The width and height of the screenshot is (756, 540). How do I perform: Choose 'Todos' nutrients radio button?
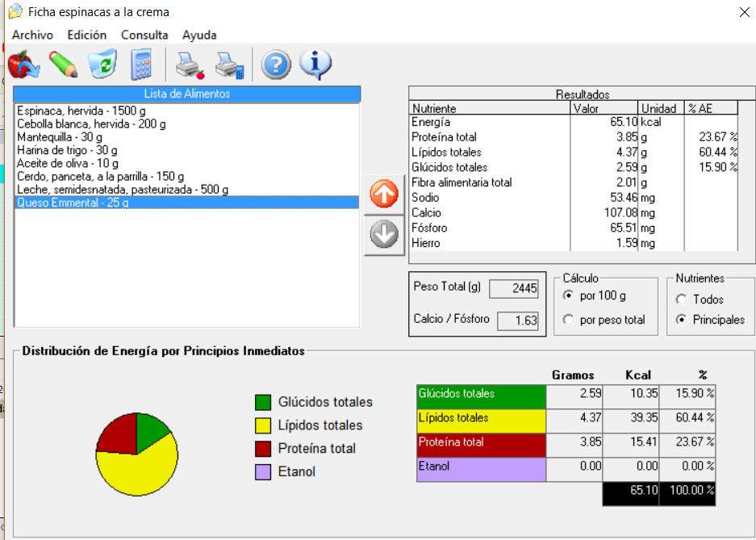pos(681,299)
